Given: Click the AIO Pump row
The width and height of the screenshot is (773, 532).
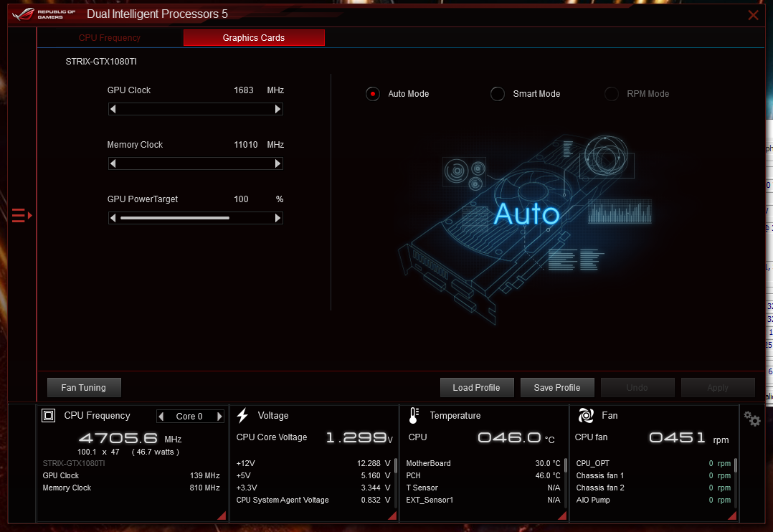Looking at the screenshot, I should [x=653, y=500].
